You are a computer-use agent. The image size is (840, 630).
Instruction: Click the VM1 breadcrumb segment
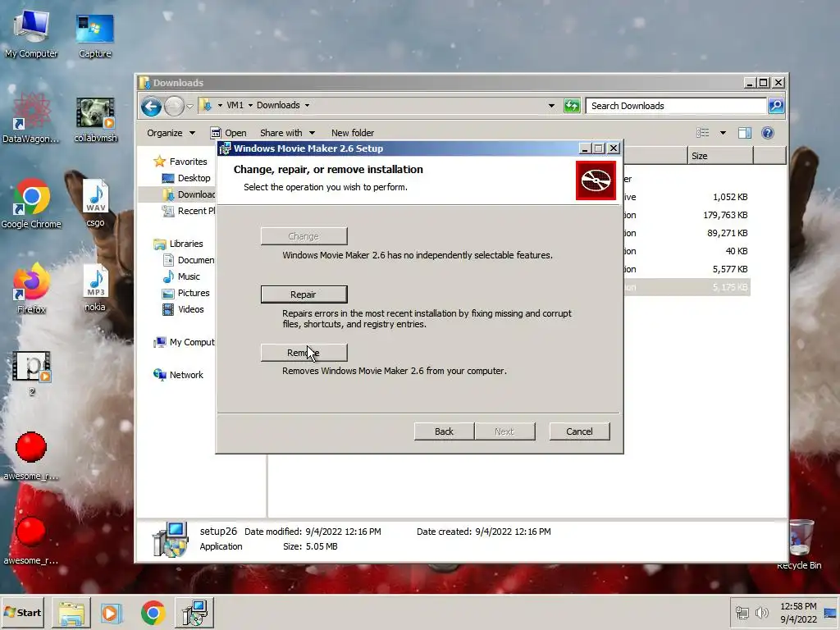pos(235,106)
